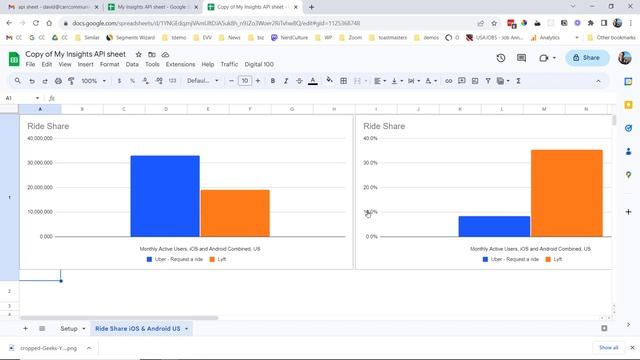Click the font size field showing 10
The height and width of the screenshot is (360, 640).
[244, 81]
